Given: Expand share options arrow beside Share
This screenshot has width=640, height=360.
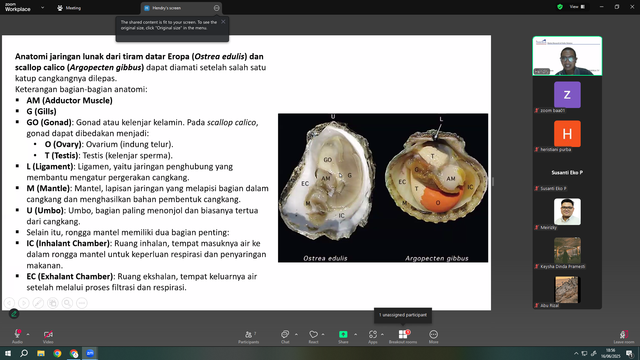Looking at the screenshot, I should click(355, 334).
